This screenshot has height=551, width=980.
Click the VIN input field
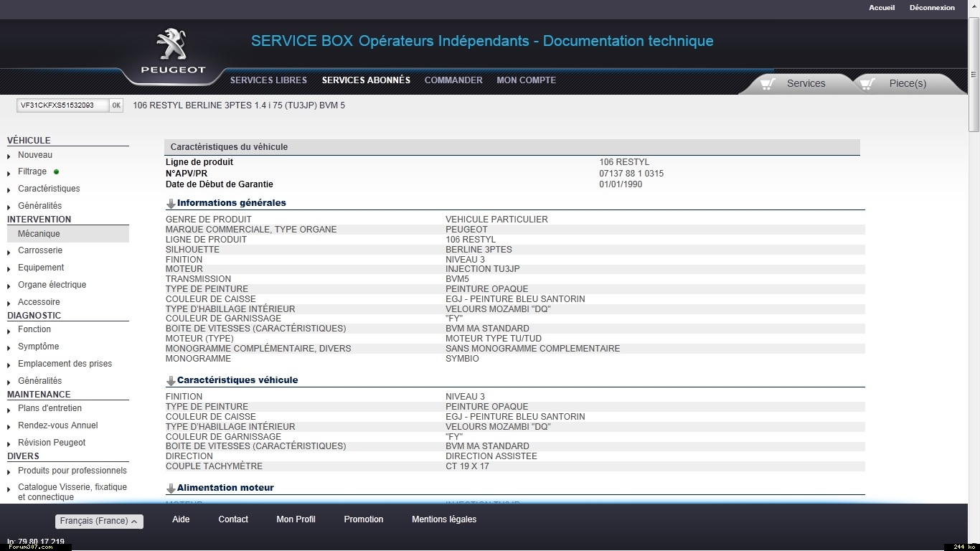[62, 105]
